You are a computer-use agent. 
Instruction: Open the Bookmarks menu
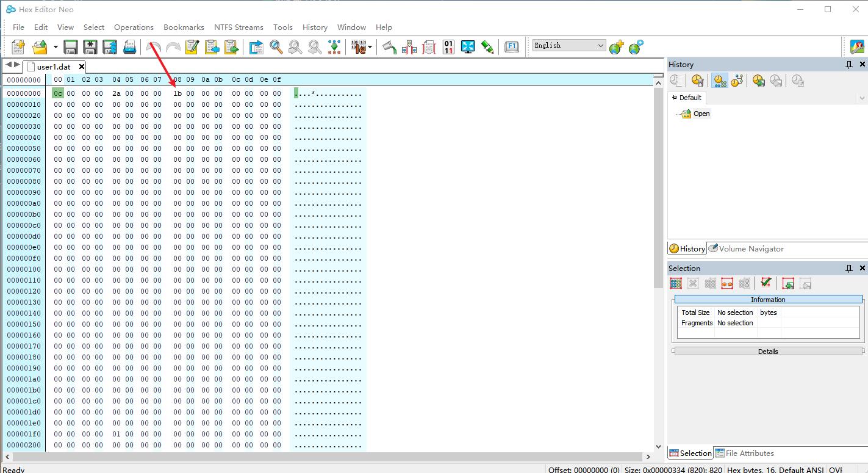pos(184,27)
